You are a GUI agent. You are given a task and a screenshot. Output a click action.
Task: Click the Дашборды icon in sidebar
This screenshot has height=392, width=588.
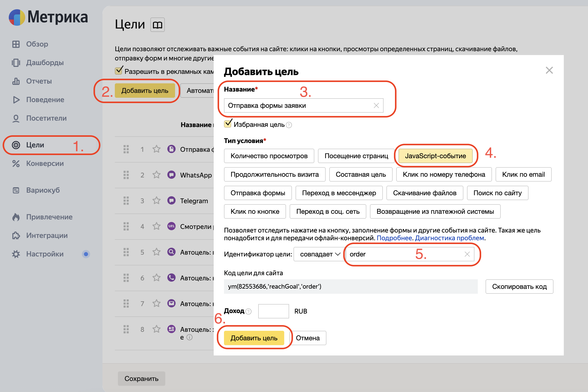coord(16,63)
